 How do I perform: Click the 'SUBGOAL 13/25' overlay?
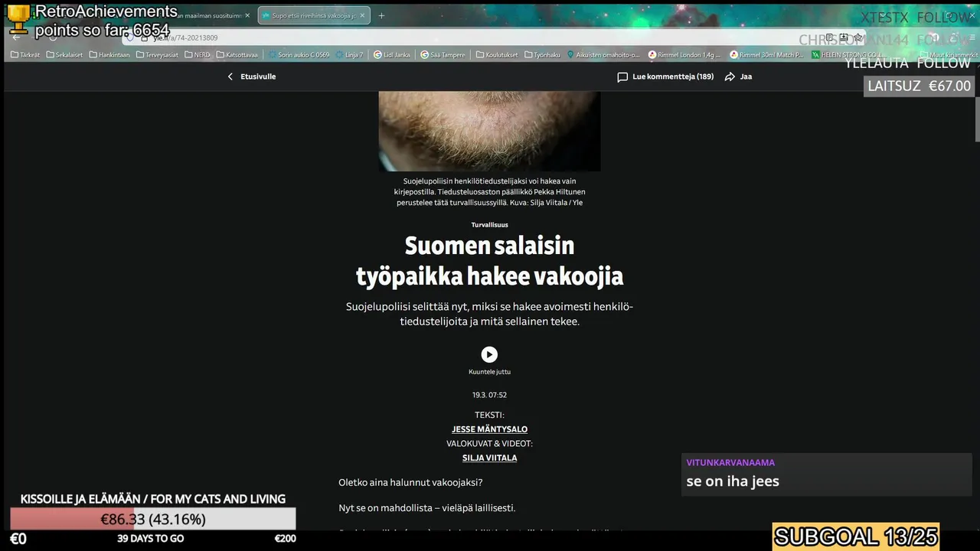coord(856,536)
